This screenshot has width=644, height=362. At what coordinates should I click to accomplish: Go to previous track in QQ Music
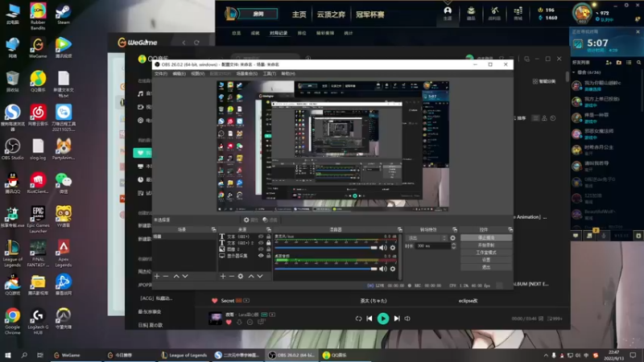369,319
